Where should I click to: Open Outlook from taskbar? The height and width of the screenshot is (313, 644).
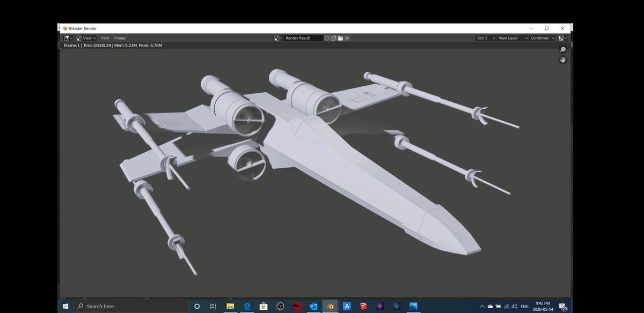click(x=313, y=306)
